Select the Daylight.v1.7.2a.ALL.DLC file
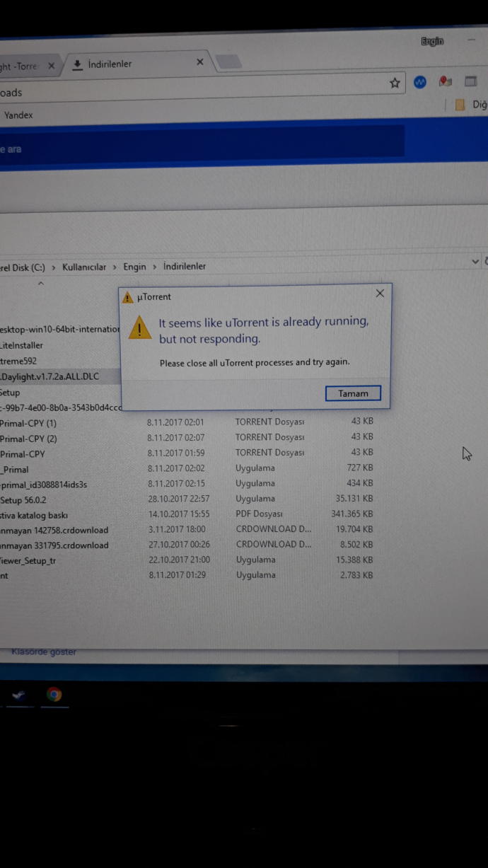Image resolution: width=488 pixels, height=868 pixels. click(50, 376)
